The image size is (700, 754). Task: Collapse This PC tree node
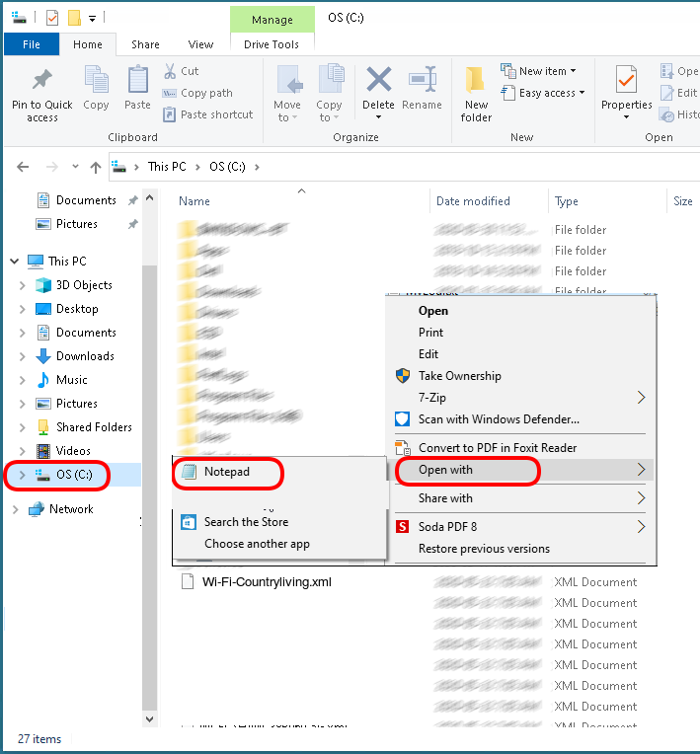[x=15, y=262]
